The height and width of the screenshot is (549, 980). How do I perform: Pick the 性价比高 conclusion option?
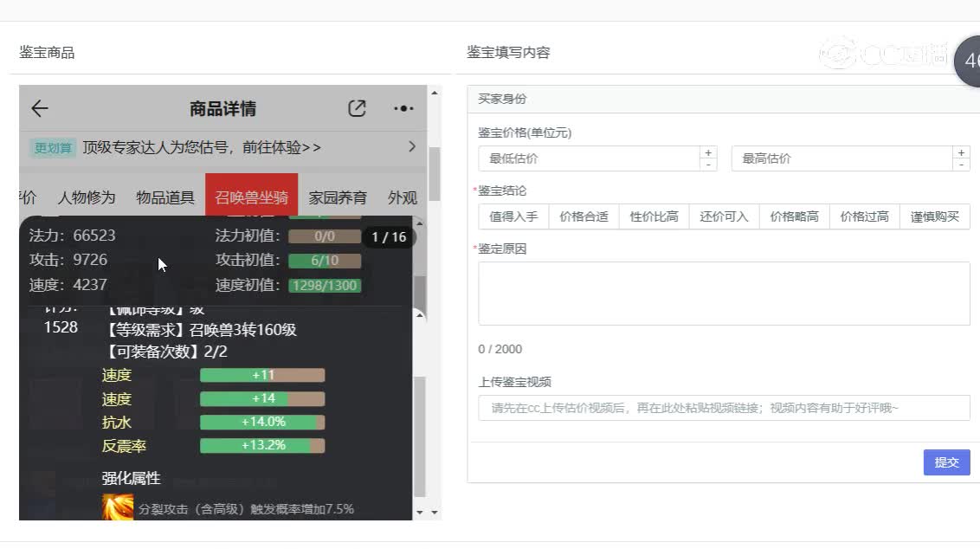pos(654,216)
